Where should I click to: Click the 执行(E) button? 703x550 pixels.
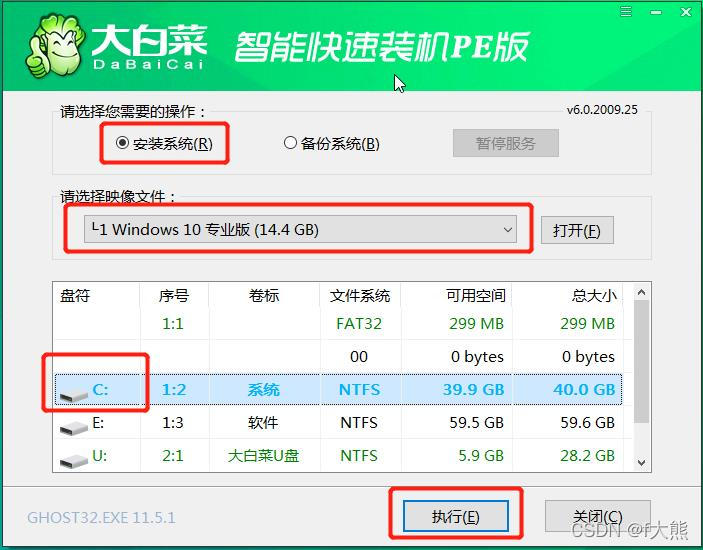coord(456,516)
